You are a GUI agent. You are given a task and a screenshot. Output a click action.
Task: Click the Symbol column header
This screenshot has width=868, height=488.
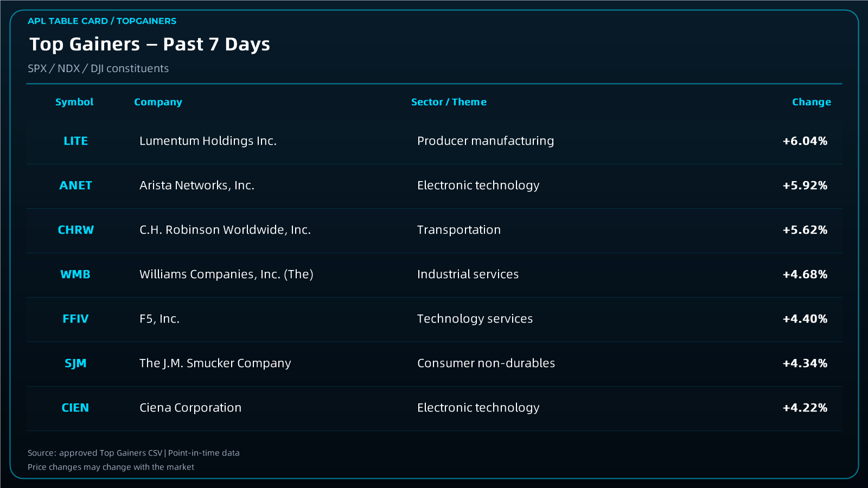click(x=74, y=102)
